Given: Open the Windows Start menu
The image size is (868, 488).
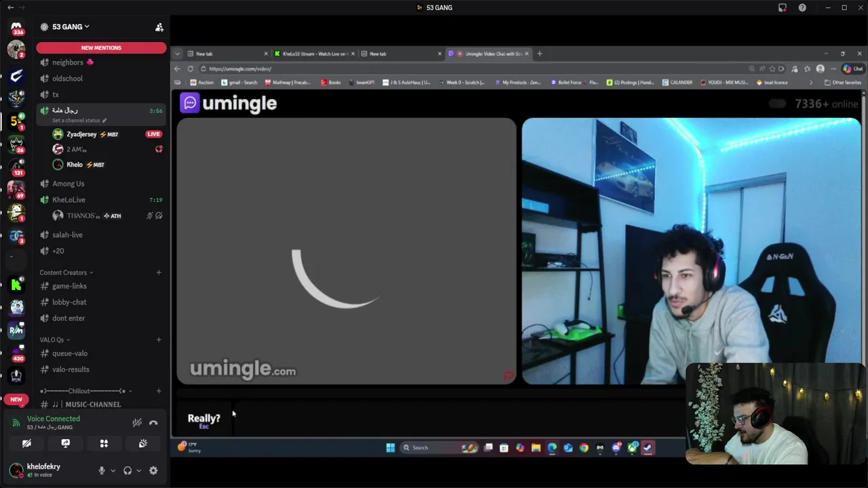Looking at the screenshot, I should click(x=391, y=447).
